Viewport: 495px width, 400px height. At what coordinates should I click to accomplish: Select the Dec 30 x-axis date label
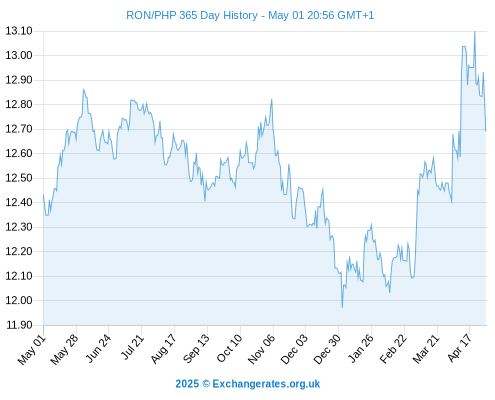coord(327,349)
